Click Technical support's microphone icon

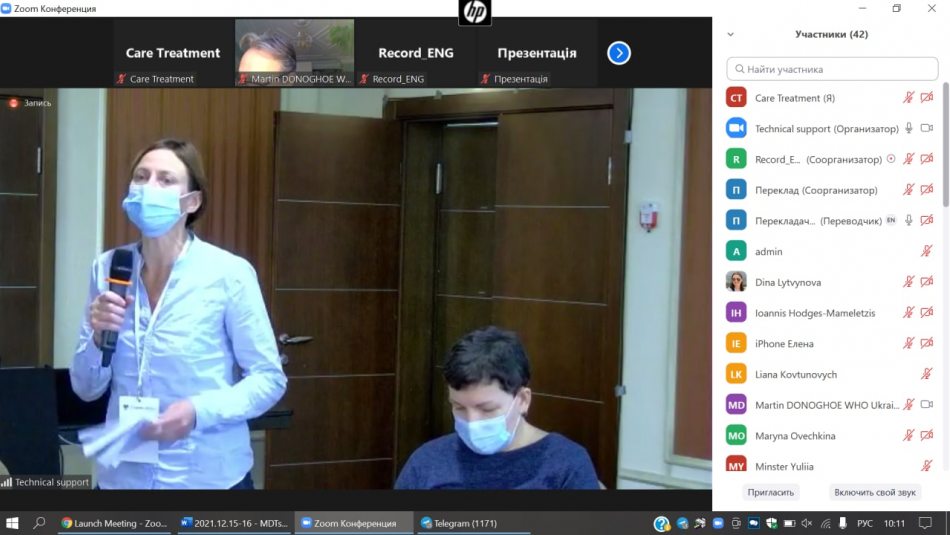(x=909, y=128)
